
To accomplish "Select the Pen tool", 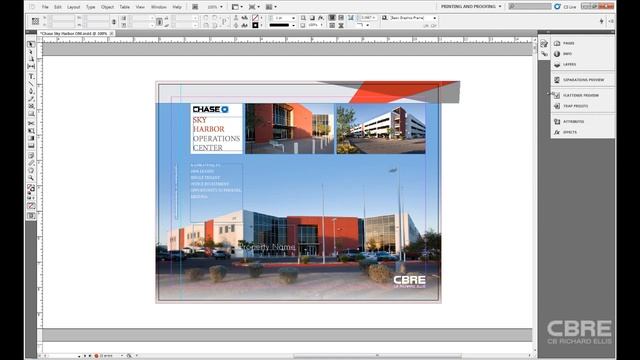I will pyautogui.click(x=31, y=91).
